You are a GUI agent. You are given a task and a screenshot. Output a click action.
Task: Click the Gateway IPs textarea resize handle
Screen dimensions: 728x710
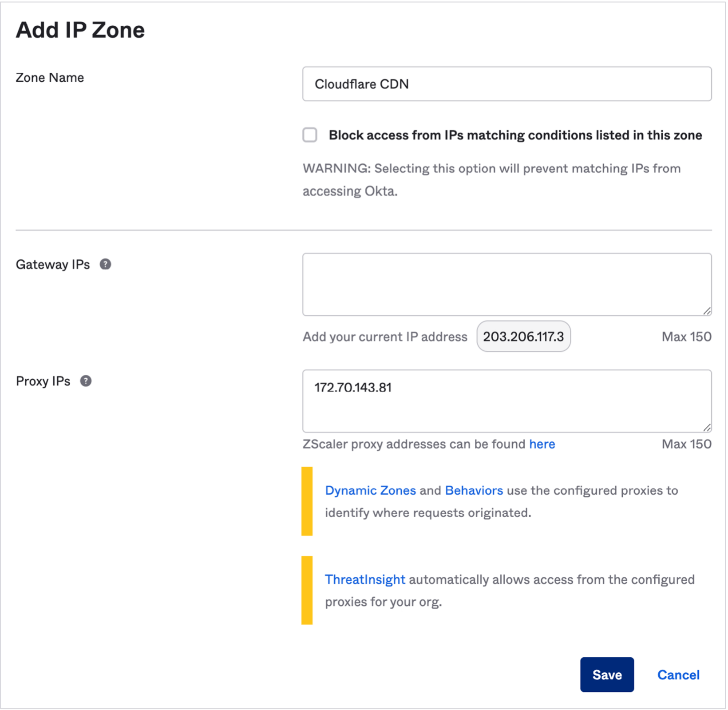point(707,311)
